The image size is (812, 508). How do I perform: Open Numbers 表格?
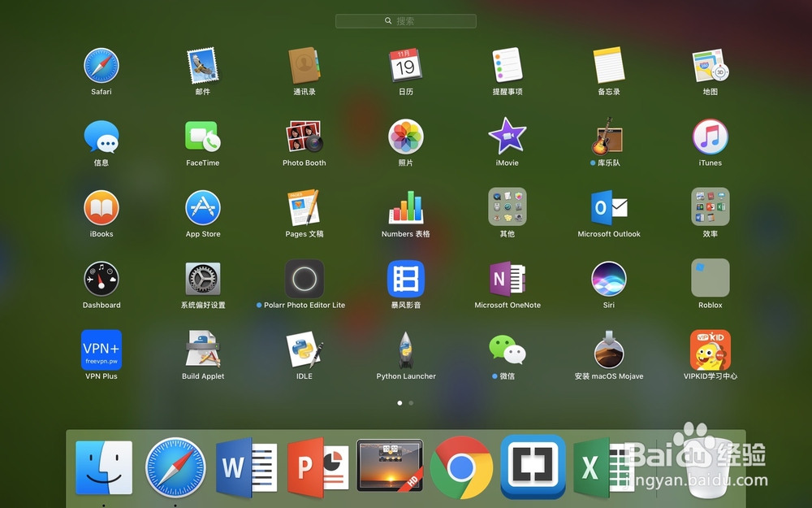click(x=405, y=207)
